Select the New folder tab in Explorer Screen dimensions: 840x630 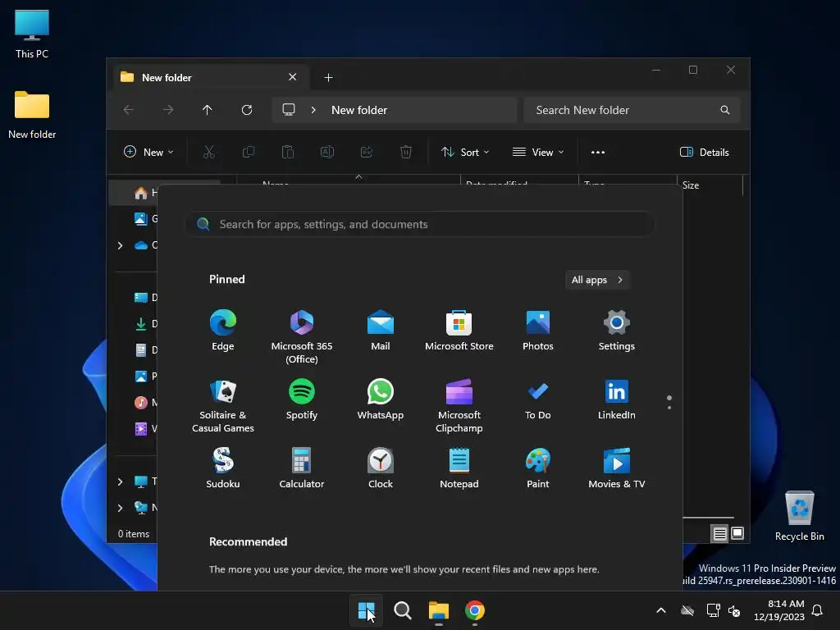coord(212,77)
